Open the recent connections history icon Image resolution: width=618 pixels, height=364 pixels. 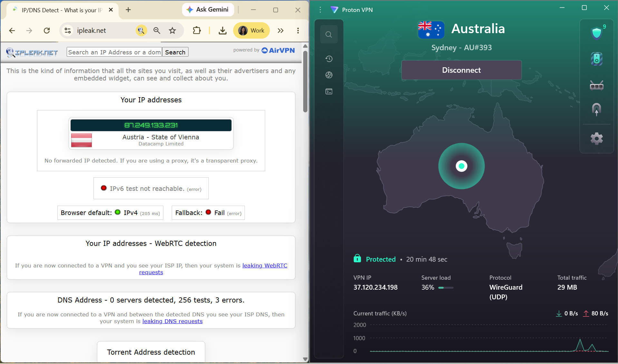tap(329, 59)
